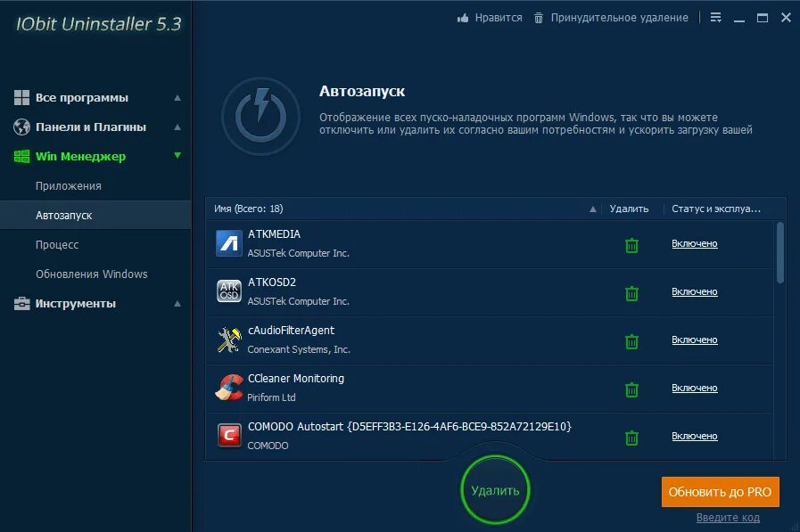
Task: Click the Инструменты label in sidebar
Action: pos(76,304)
